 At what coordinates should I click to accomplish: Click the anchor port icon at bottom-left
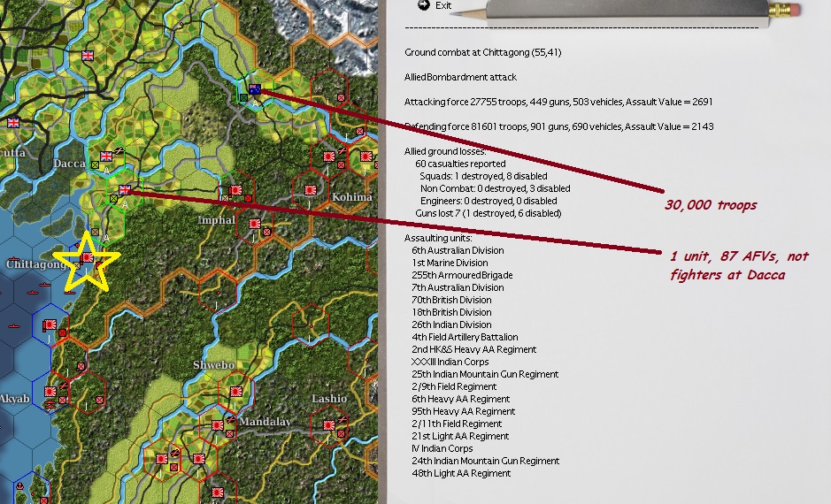[x=19, y=485]
